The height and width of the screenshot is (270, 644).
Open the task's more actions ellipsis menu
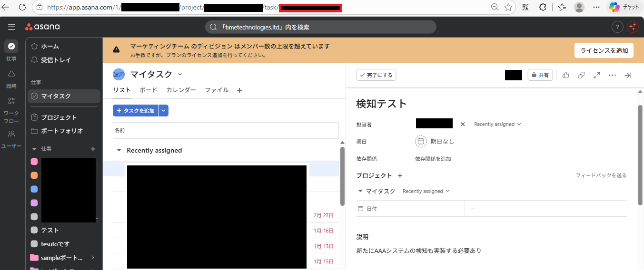612,75
